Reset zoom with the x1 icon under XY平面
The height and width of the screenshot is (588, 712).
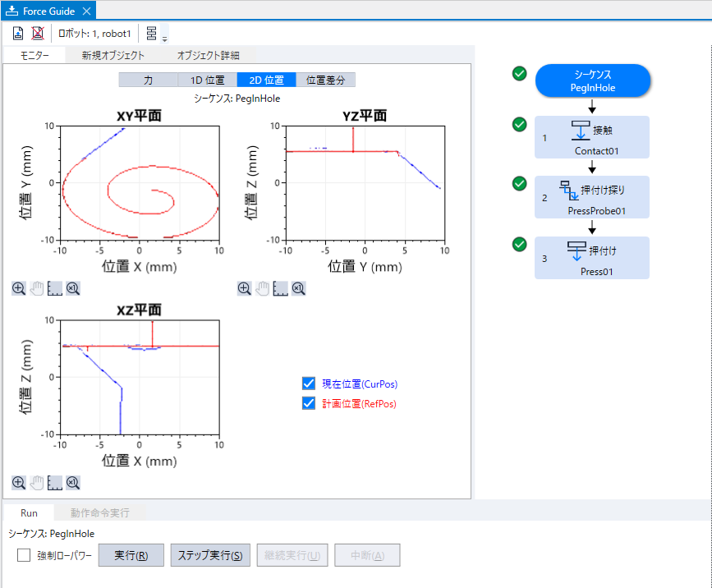72,288
